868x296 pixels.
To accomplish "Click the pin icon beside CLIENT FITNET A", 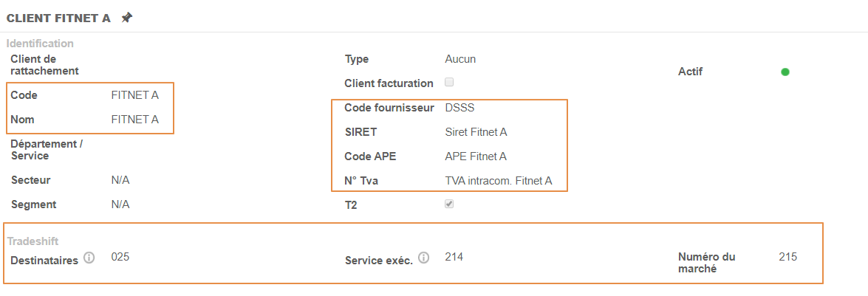I will coord(127,18).
